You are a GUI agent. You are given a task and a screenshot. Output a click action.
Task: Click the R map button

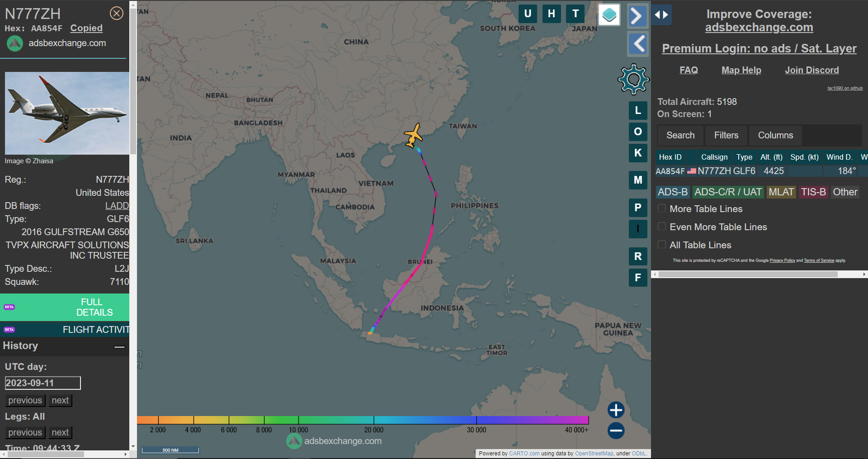point(638,256)
